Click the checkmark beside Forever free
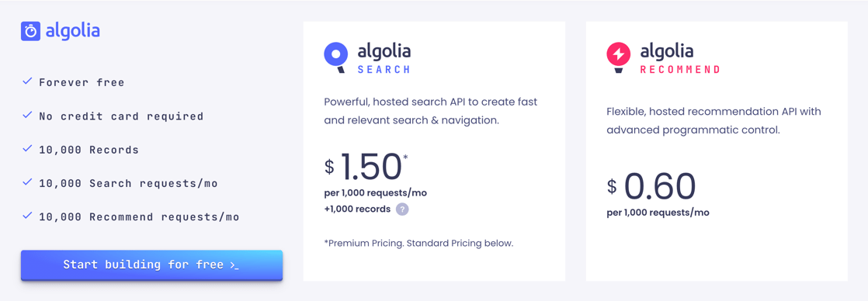Image resolution: width=868 pixels, height=301 pixels. pyautogui.click(x=26, y=82)
